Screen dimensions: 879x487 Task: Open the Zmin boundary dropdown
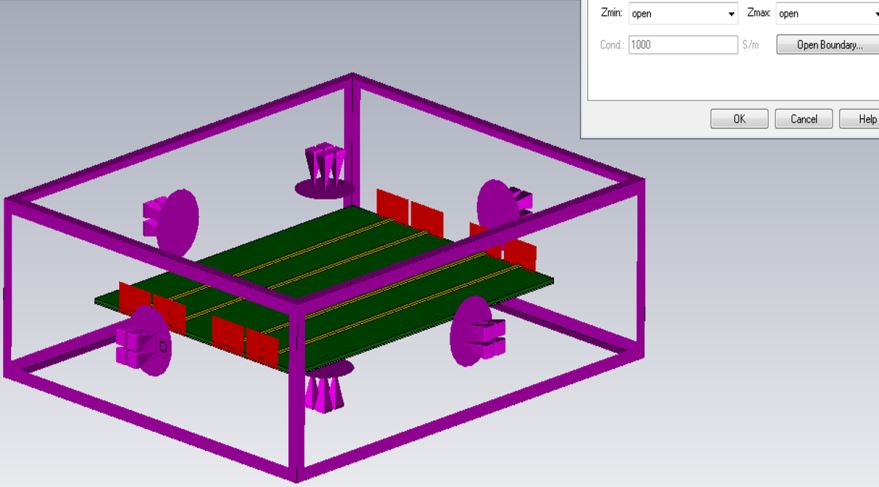683,13
